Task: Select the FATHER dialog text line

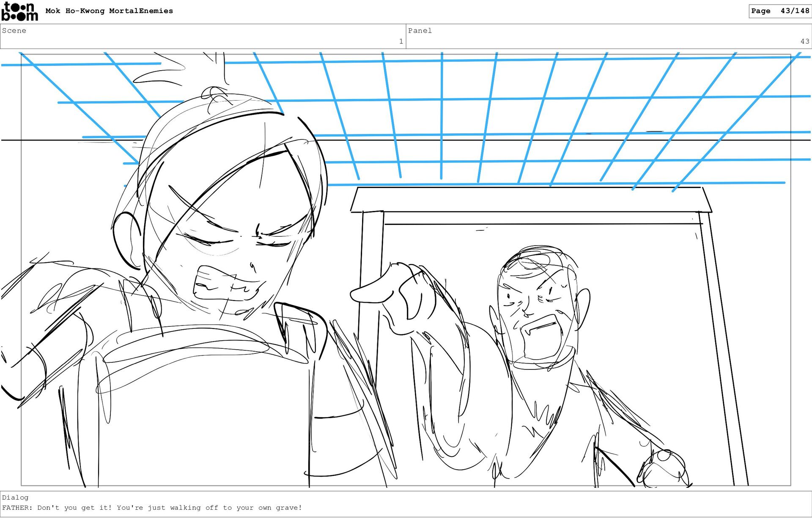Action: coord(152,508)
